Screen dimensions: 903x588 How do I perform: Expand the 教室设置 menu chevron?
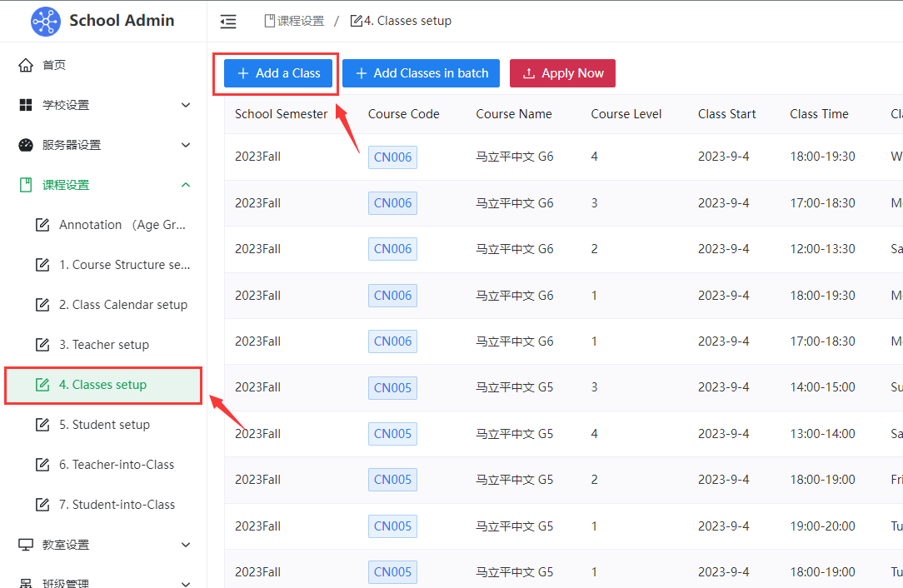[186, 545]
